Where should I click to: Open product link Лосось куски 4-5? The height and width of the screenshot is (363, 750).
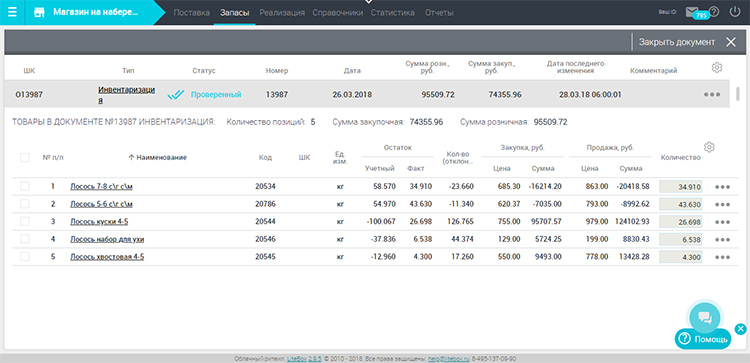[99, 221]
